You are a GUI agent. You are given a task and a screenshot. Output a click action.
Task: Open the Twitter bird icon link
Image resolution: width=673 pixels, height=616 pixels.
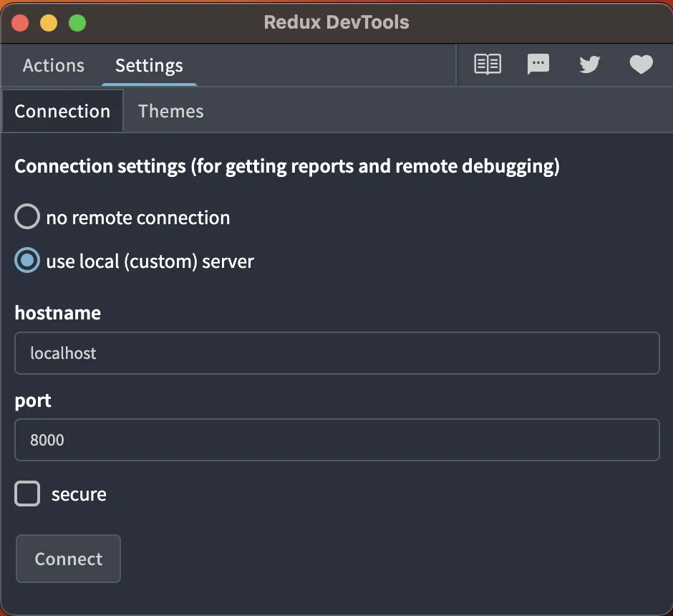click(x=589, y=65)
